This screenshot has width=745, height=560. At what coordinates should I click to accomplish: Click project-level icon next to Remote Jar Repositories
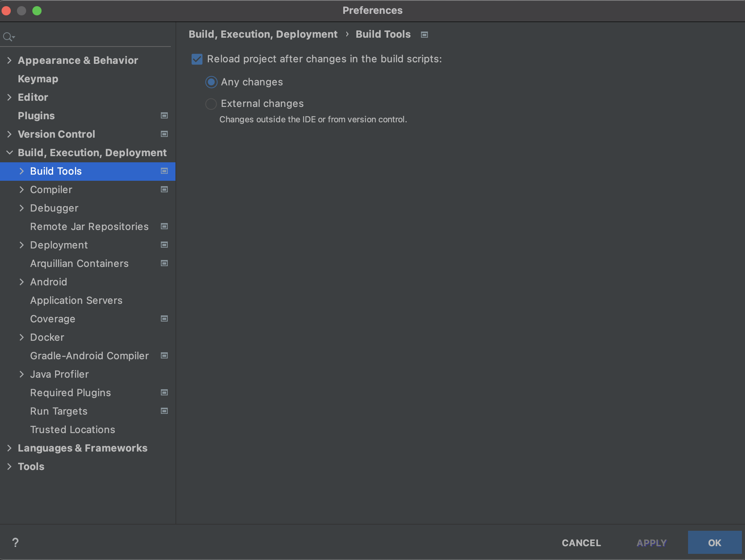164,226
